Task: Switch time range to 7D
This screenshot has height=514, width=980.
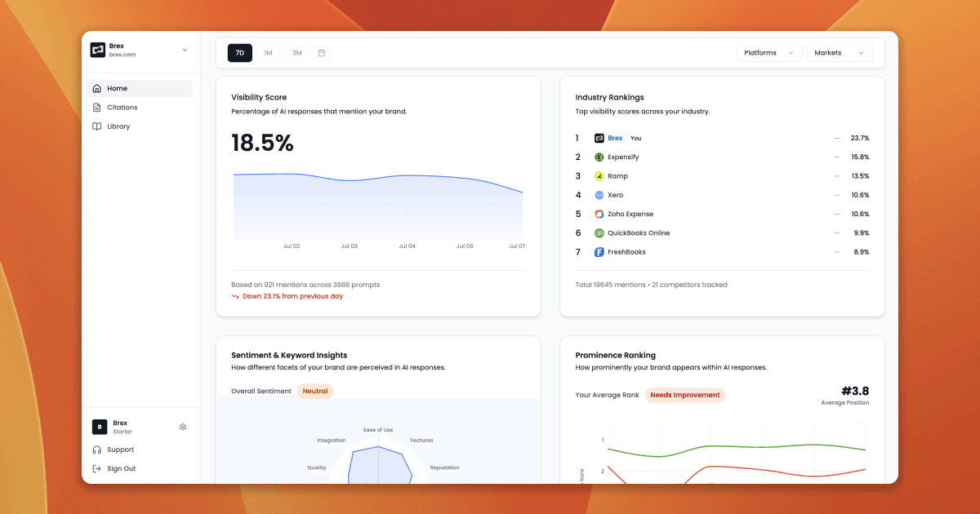Action: pyautogui.click(x=239, y=53)
